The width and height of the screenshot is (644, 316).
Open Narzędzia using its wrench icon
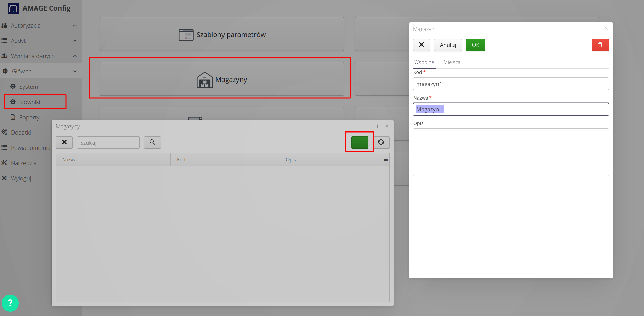[5, 163]
